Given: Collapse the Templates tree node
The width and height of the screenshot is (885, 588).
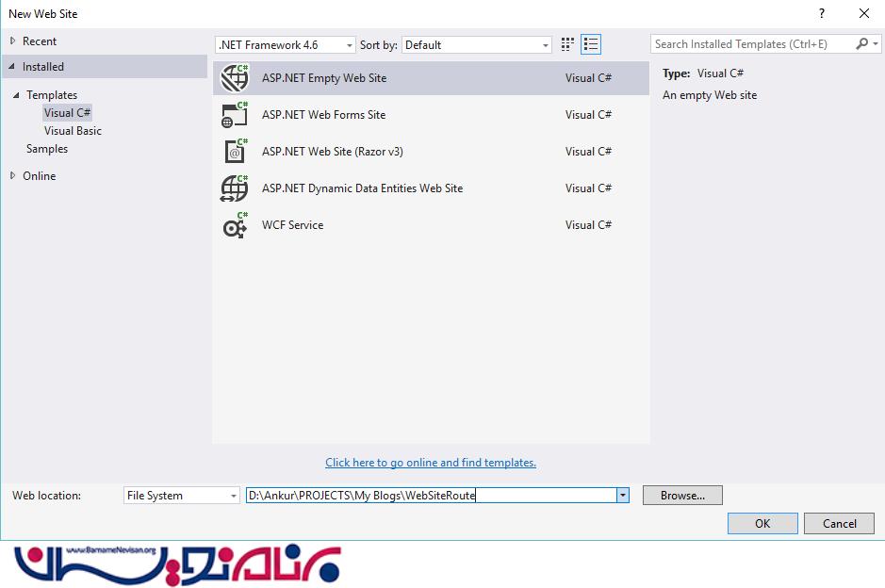Looking at the screenshot, I should (16, 95).
